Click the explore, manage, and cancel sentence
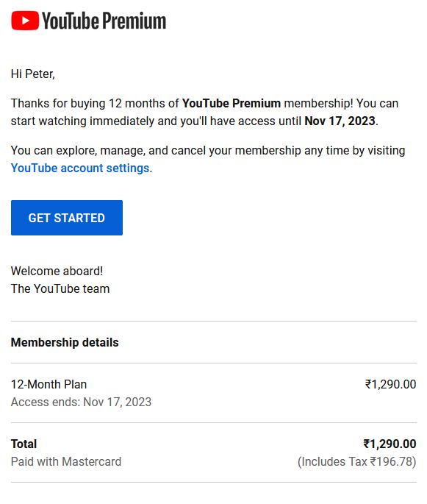The image size is (427, 504). click(208, 159)
